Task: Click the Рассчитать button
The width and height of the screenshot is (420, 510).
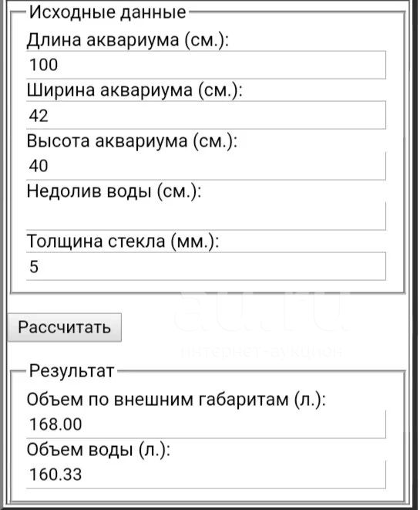Action: tap(64, 327)
